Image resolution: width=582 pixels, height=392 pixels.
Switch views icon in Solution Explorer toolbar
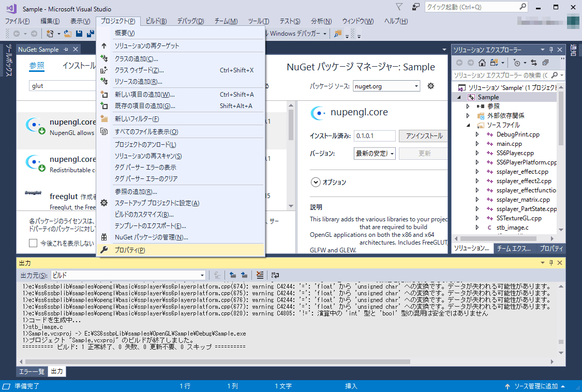coord(494,63)
